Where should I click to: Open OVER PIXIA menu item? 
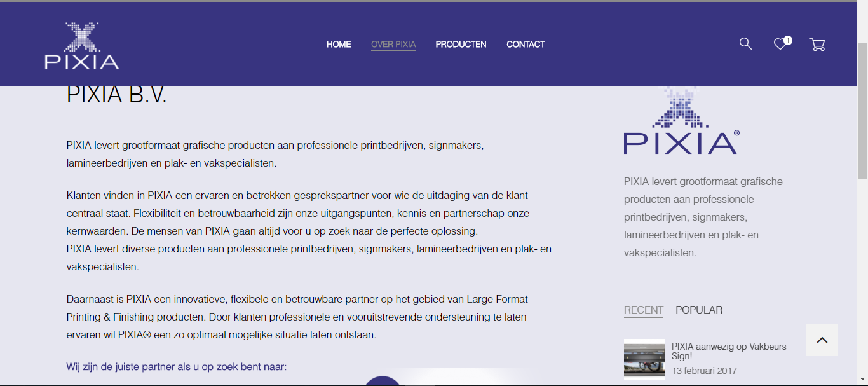point(393,45)
